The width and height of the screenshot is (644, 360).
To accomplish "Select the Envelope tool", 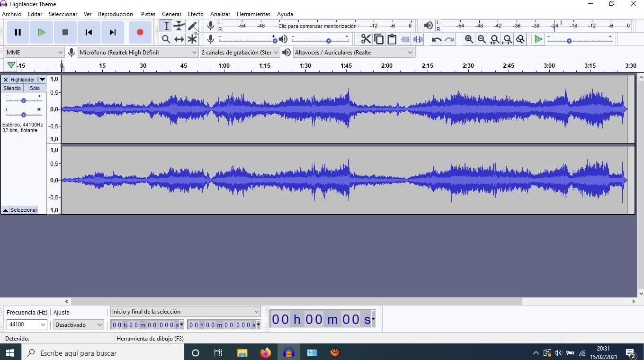I will click(x=179, y=26).
